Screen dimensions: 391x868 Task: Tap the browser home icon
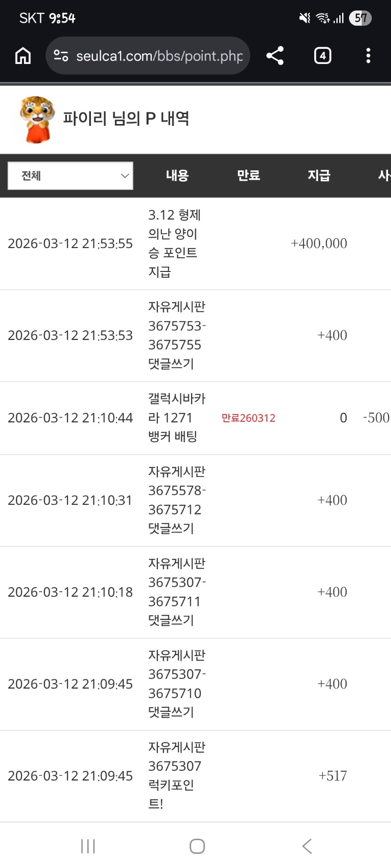(x=23, y=56)
